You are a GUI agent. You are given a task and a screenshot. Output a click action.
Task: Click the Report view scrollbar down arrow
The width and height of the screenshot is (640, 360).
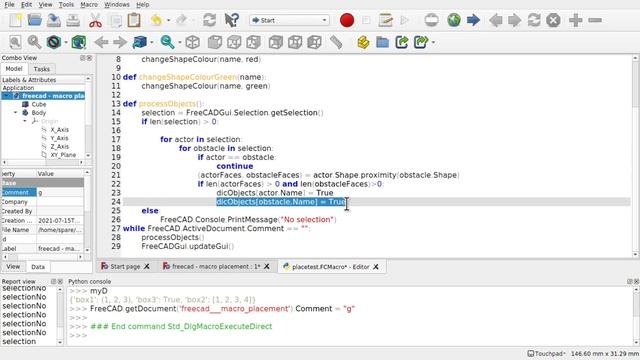click(x=60, y=342)
